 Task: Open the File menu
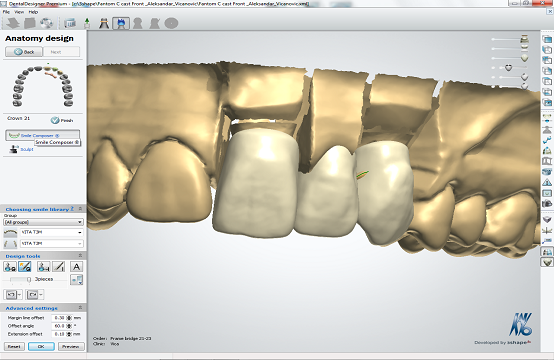(x=6, y=12)
